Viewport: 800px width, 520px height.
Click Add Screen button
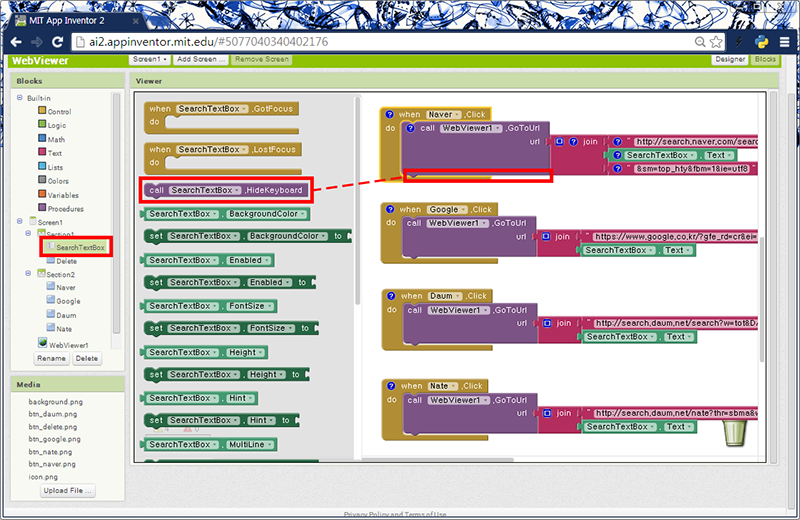[x=200, y=59]
